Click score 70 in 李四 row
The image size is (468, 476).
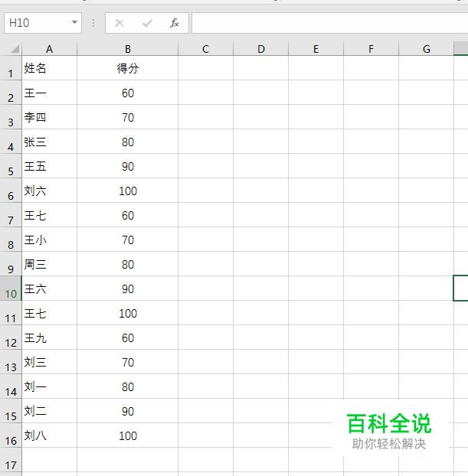click(x=128, y=117)
